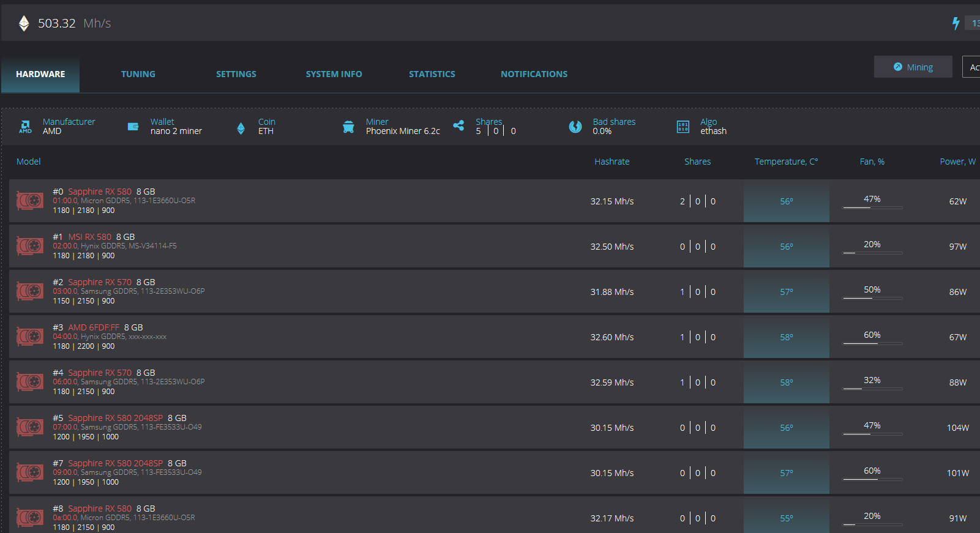Click the Power, W column header

point(958,162)
